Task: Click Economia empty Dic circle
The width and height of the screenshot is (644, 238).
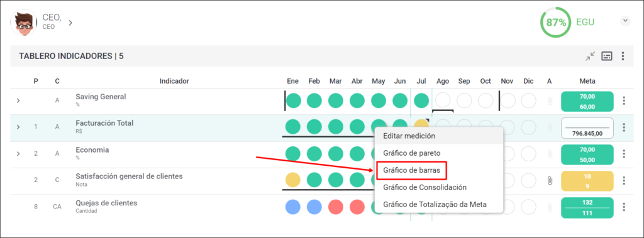Action: pos(528,153)
